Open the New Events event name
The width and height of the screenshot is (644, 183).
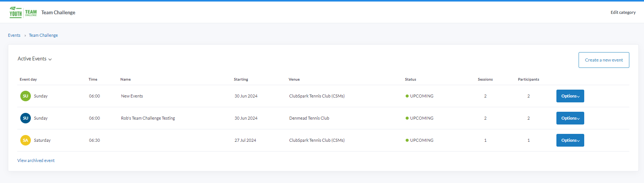pyautogui.click(x=132, y=96)
